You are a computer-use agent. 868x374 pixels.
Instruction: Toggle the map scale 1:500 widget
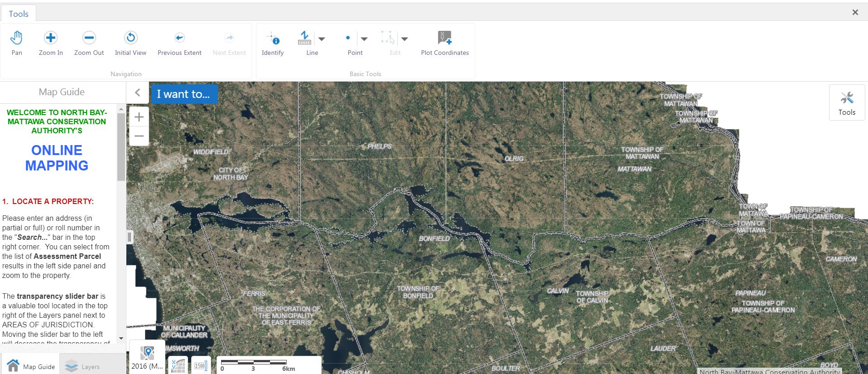pos(200,365)
